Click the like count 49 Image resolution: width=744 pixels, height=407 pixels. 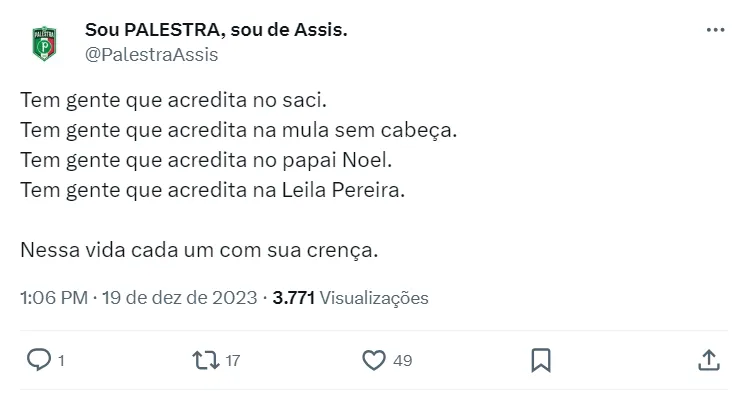coord(402,360)
